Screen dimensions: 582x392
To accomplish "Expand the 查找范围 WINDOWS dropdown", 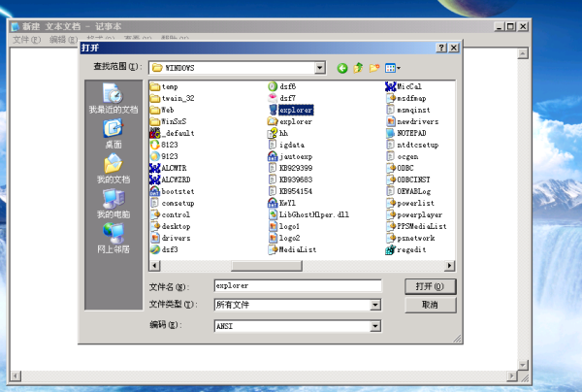I will tap(320, 68).
